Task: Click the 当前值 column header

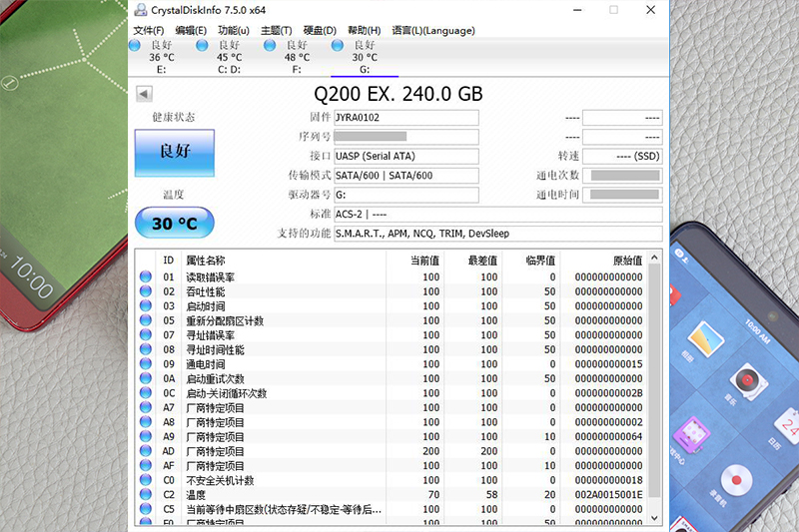Action: (x=425, y=261)
